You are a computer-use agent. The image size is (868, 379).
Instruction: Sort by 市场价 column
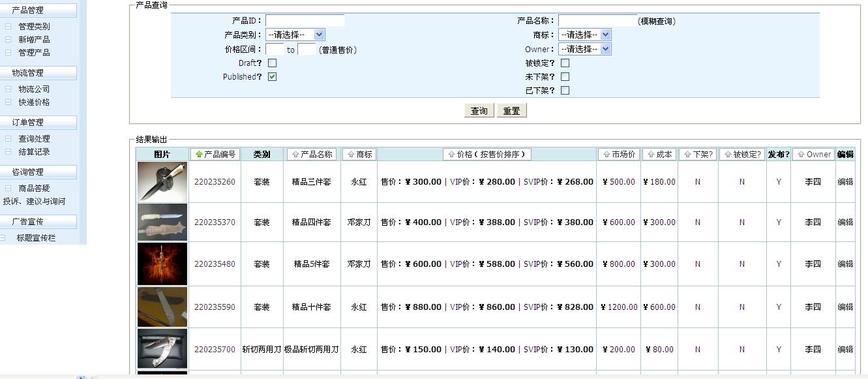click(x=619, y=155)
